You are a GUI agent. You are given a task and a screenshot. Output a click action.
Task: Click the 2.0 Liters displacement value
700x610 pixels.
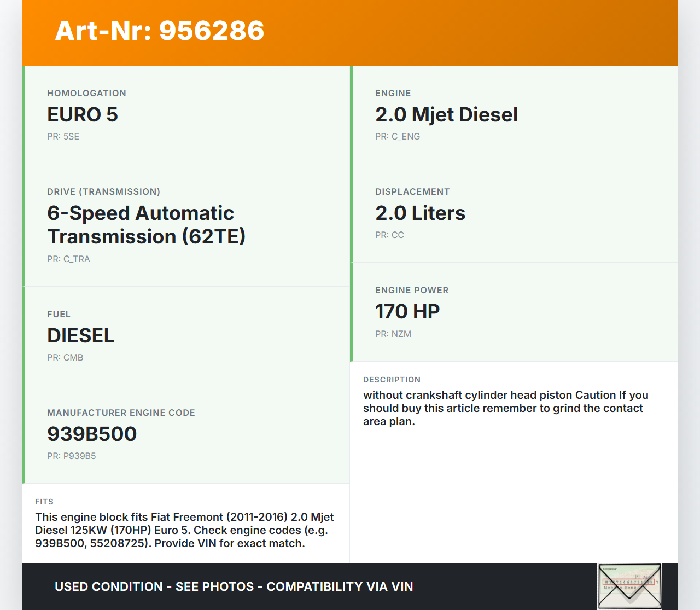pos(420,213)
